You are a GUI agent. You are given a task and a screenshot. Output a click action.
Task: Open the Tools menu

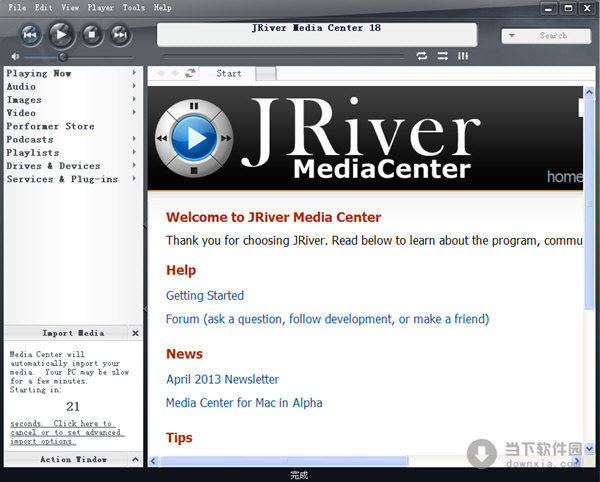click(134, 7)
